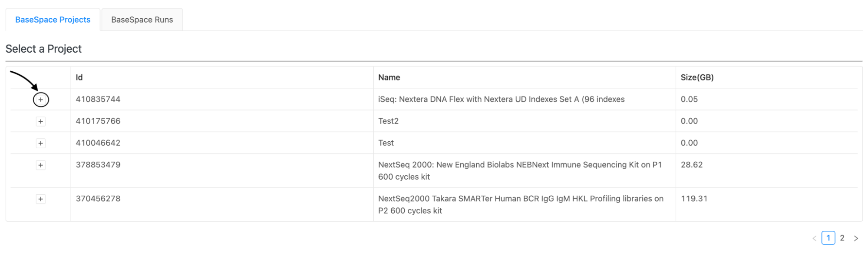Click the Size(GB) column header
The width and height of the screenshot is (868, 260).
coord(697,77)
